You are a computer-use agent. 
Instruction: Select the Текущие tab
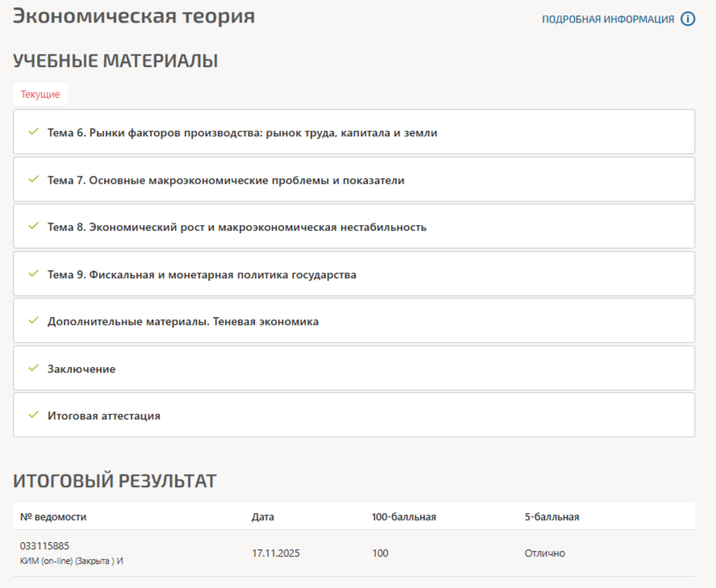point(40,94)
